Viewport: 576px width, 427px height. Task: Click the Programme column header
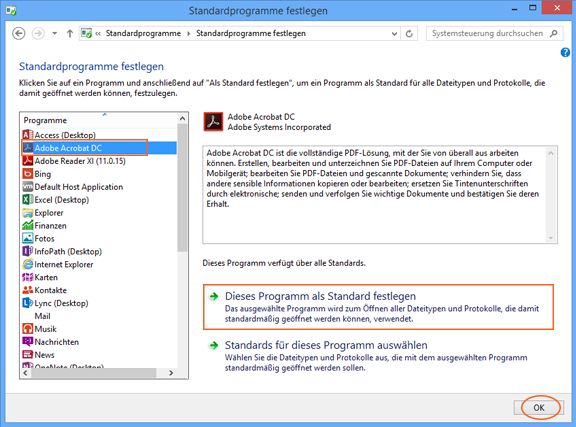(45, 120)
